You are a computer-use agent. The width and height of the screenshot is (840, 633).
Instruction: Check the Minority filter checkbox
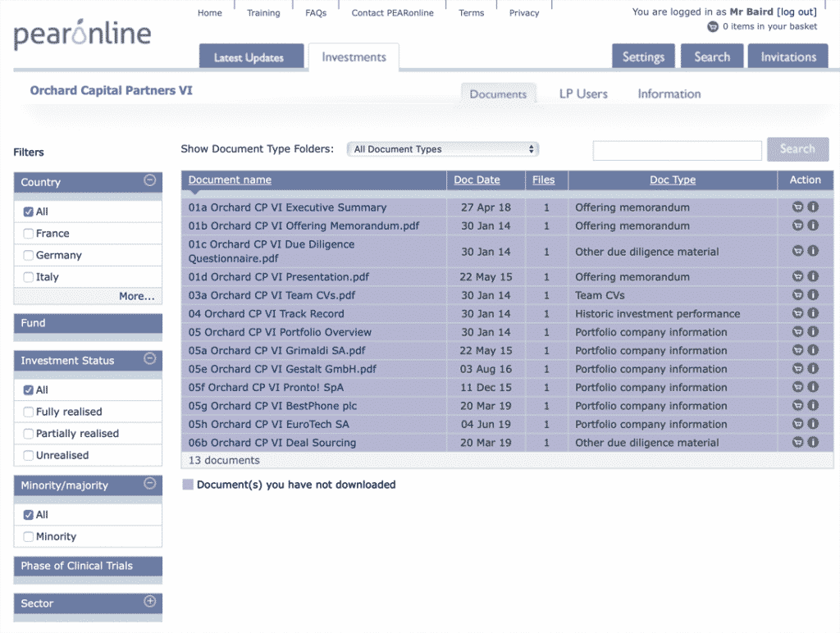click(x=29, y=536)
